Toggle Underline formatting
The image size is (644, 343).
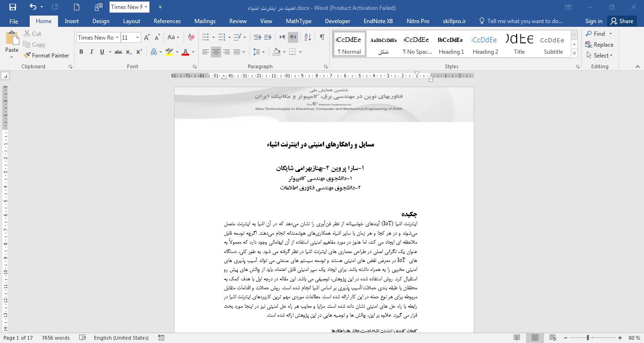(102, 52)
